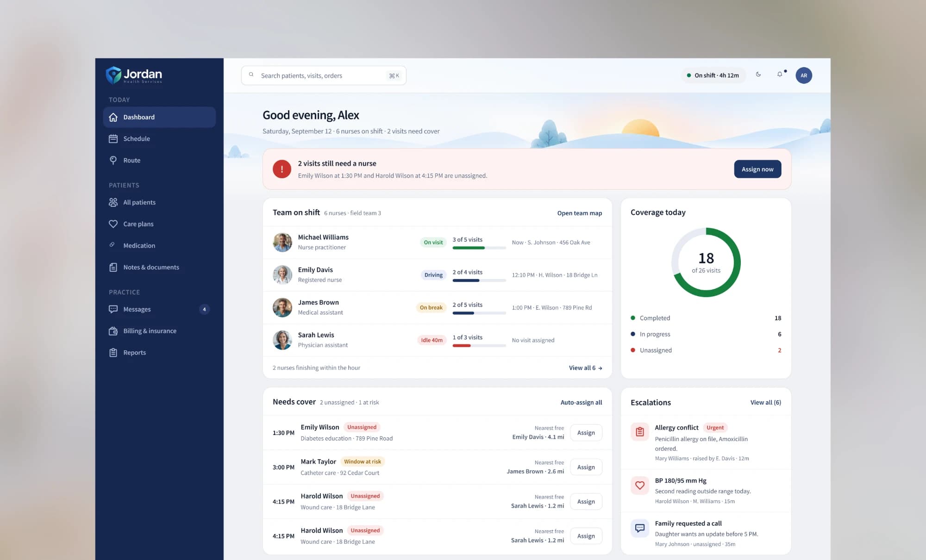
Task: Click Sarah Lewis' profile photo
Action: (x=282, y=340)
